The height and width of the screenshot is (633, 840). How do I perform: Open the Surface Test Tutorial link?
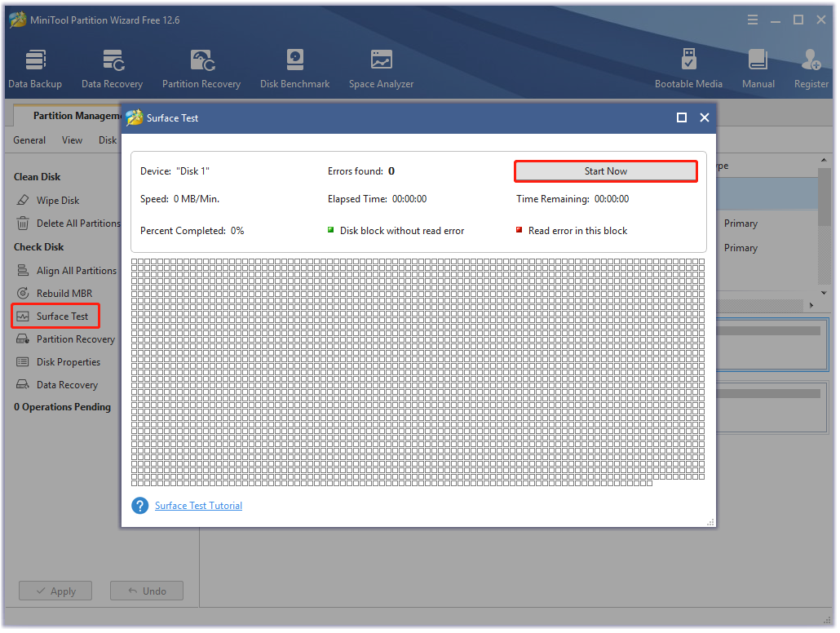[x=198, y=506]
